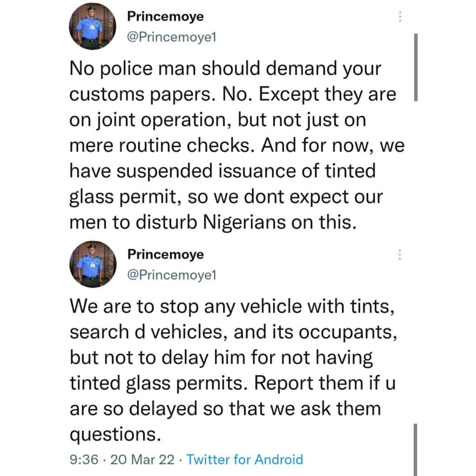The image size is (476, 476).
Task: Expand the first tweet's options via its menu dots
Action: 400,16
